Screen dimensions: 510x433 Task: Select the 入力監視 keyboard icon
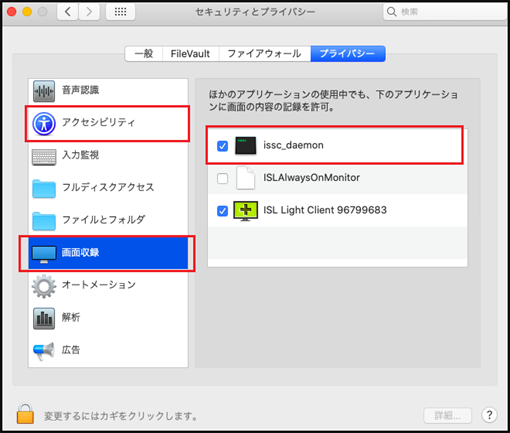pos(44,157)
